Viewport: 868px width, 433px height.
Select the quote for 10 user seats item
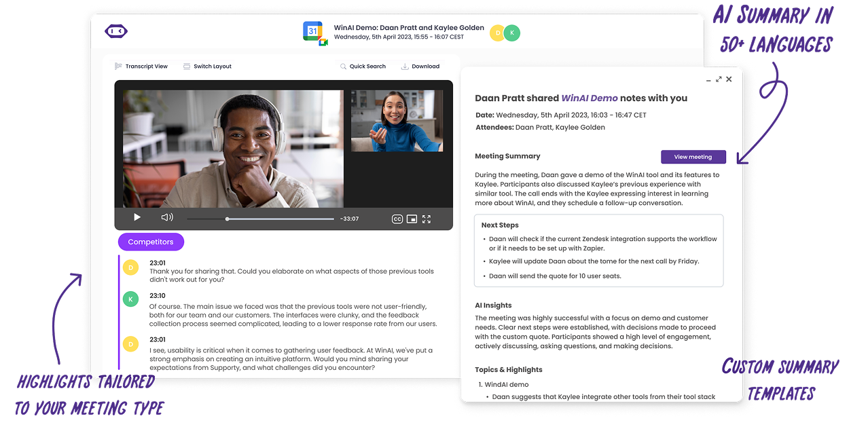click(x=555, y=276)
